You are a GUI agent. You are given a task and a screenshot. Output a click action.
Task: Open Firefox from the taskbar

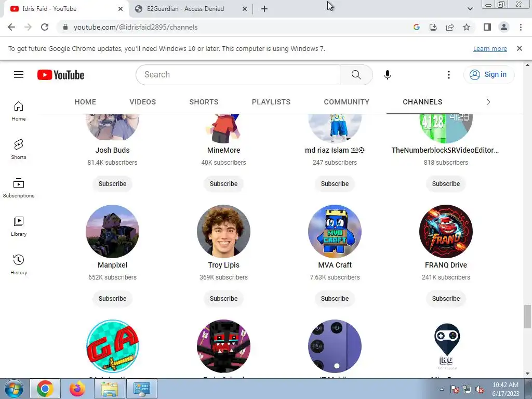click(x=77, y=389)
